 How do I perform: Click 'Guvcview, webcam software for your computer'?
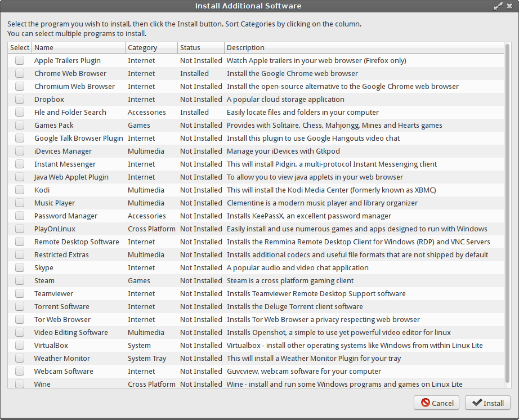[304, 372]
